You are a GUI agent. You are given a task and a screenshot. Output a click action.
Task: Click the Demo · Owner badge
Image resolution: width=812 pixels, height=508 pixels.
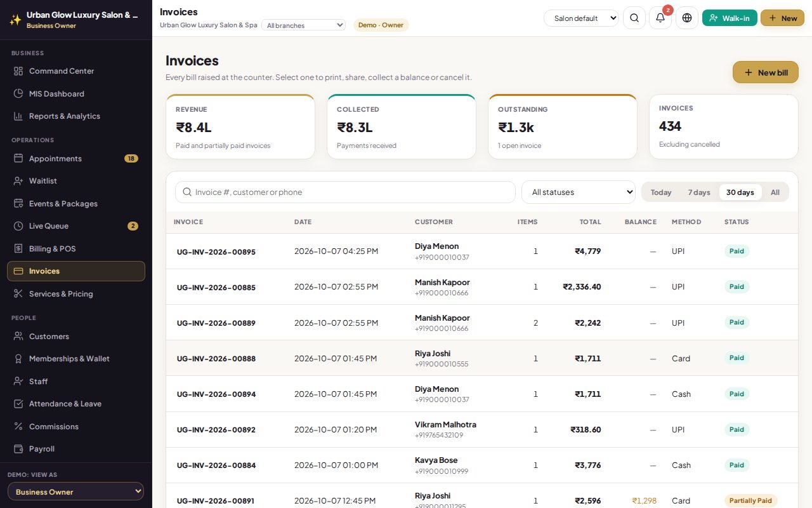pos(381,25)
